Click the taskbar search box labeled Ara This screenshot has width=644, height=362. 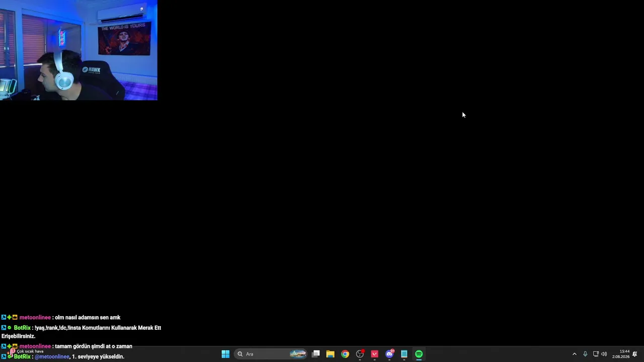click(x=271, y=354)
